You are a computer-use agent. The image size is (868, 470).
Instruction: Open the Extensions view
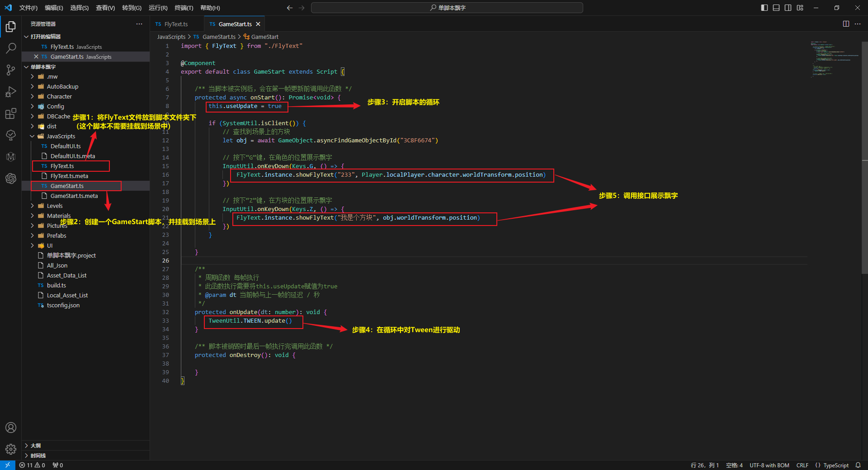[x=11, y=113]
